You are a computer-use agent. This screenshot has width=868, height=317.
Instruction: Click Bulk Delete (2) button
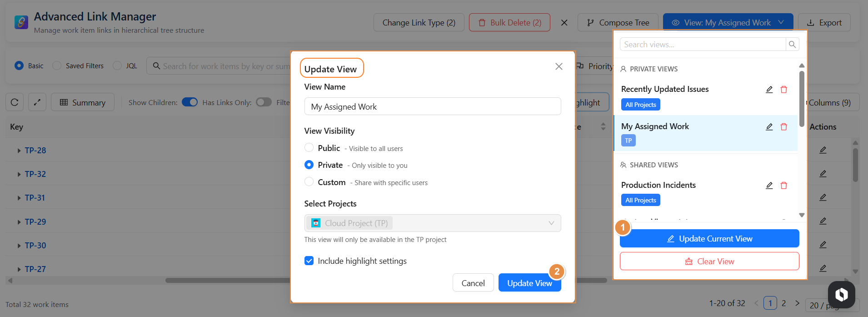tap(509, 22)
